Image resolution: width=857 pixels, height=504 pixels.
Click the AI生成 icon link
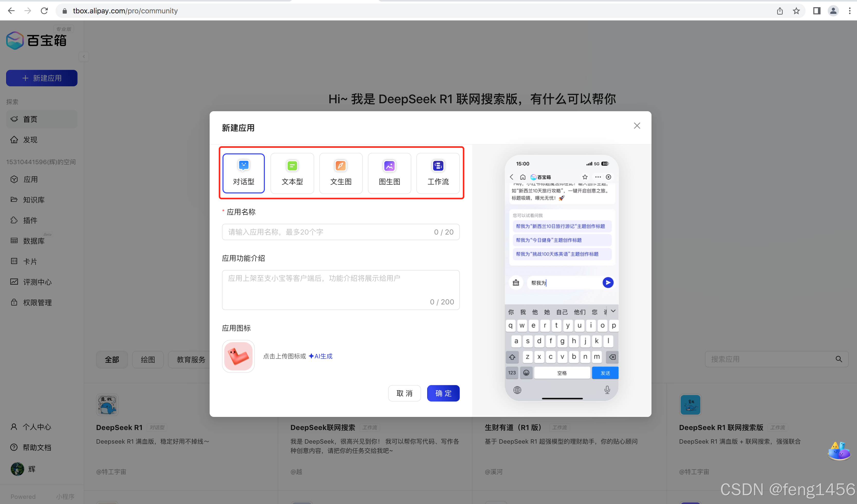[320, 356]
